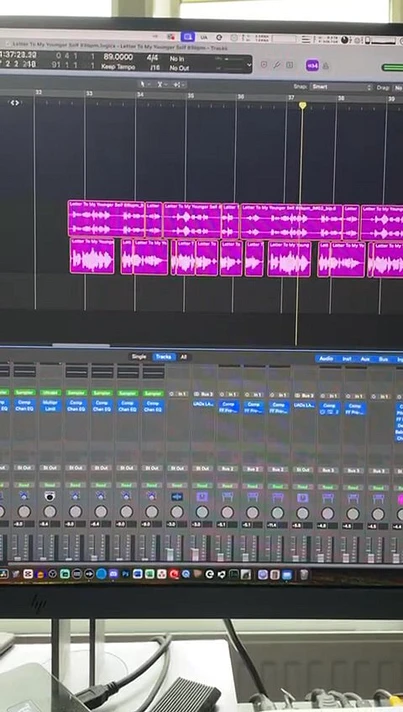The image size is (403, 712).
Task: Click the pencil-like icon right of the LCD
Action: click(x=276, y=65)
